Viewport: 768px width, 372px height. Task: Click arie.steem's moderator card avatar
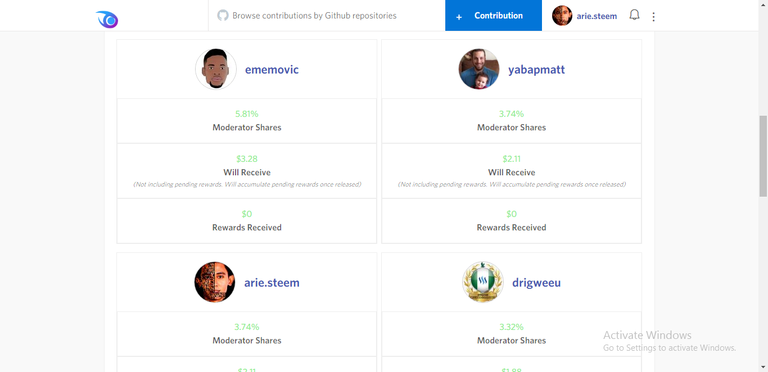pos(215,282)
